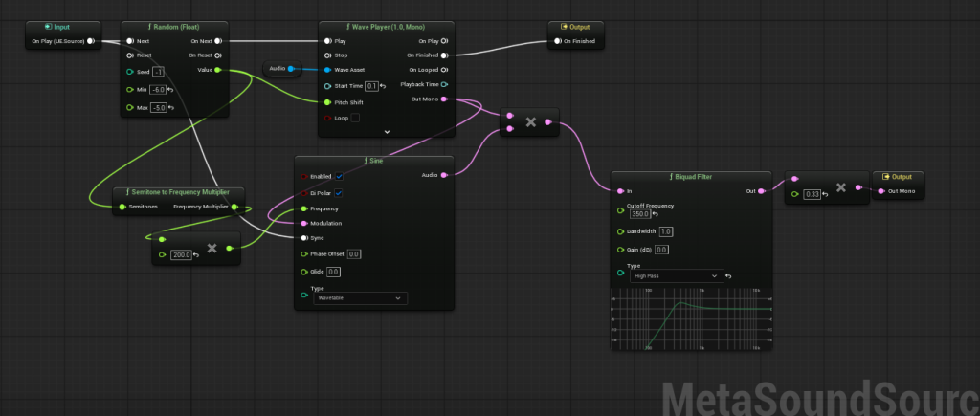The image size is (980, 416).
Task: Click the Biquad Filter frequency response graph
Action: (x=691, y=317)
